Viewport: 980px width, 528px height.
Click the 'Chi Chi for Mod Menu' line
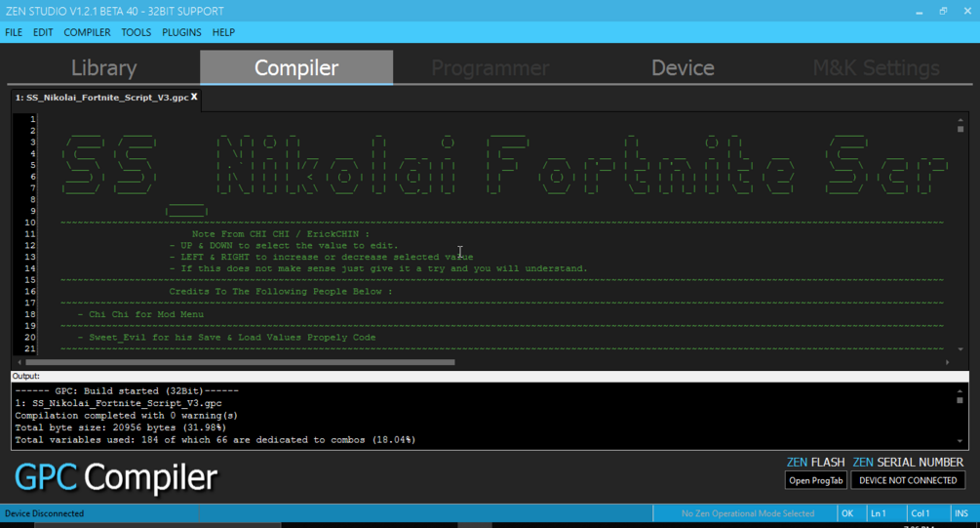tap(140, 314)
